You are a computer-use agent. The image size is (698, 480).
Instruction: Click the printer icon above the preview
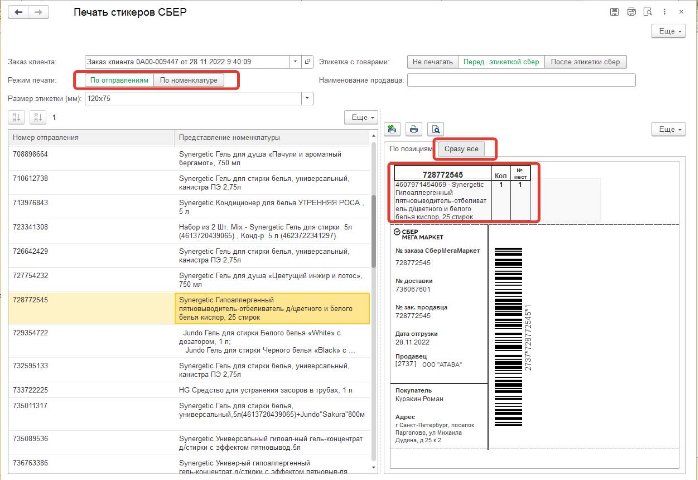415,129
